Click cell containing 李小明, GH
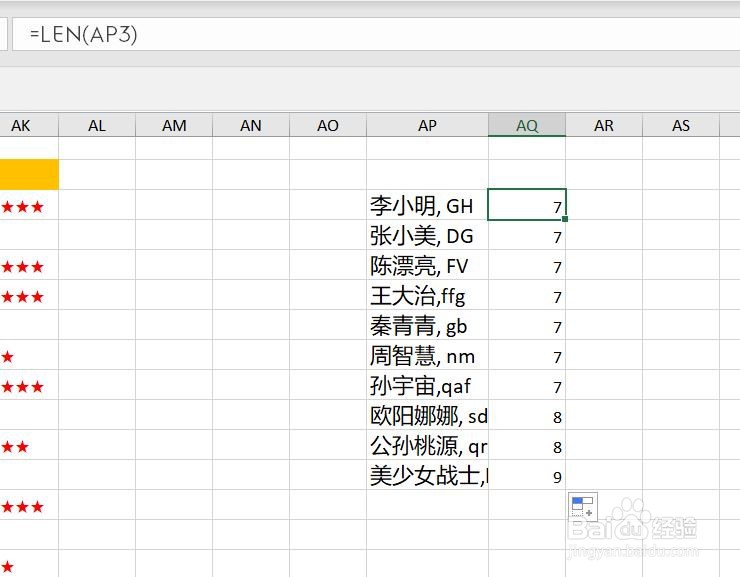The height and width of the screenshot is (577, 740). tap(427, 206)
